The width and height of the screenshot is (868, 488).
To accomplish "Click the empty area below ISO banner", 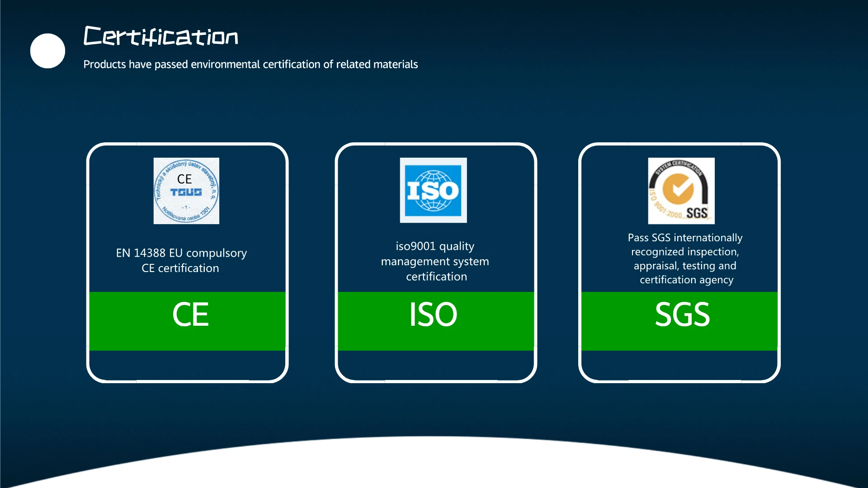I will (436, 365).
